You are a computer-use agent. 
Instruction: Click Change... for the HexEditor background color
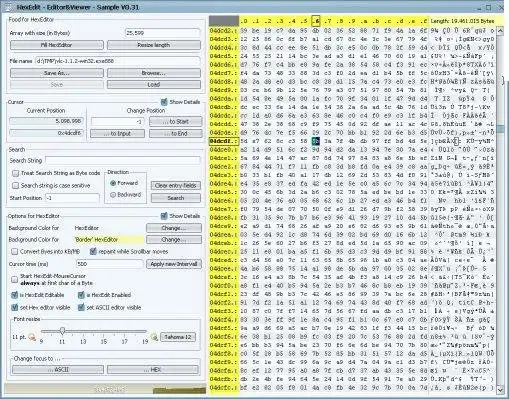[174, 228]
